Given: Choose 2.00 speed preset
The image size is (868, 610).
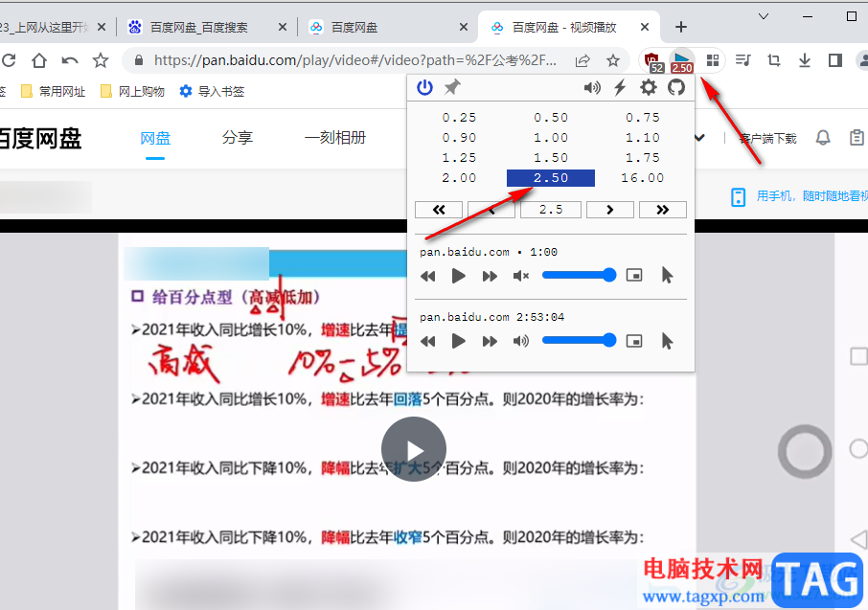Looking at the screenshot, I should [459, 178].
